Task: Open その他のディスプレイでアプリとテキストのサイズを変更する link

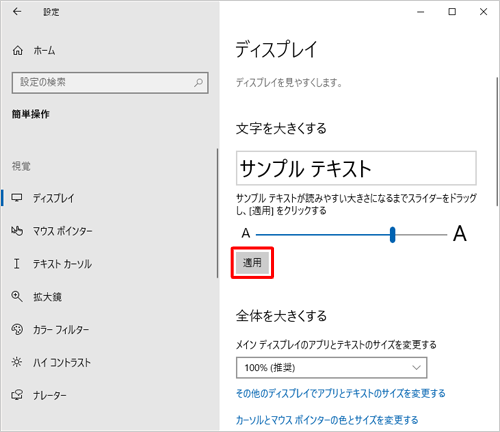Action: click(341, 393)
